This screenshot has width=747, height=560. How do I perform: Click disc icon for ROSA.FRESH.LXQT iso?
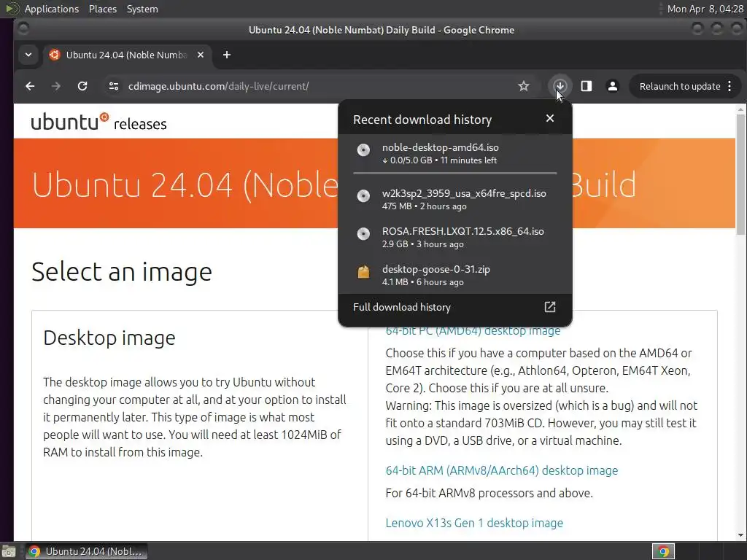(x=363, y=234)
